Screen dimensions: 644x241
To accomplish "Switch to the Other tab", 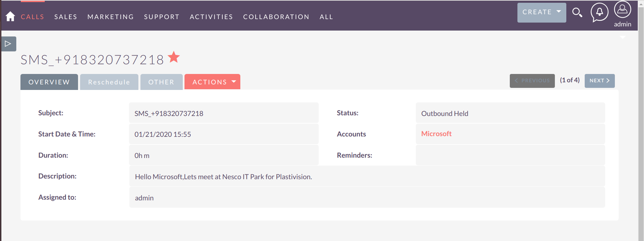I will click(161, 82).
